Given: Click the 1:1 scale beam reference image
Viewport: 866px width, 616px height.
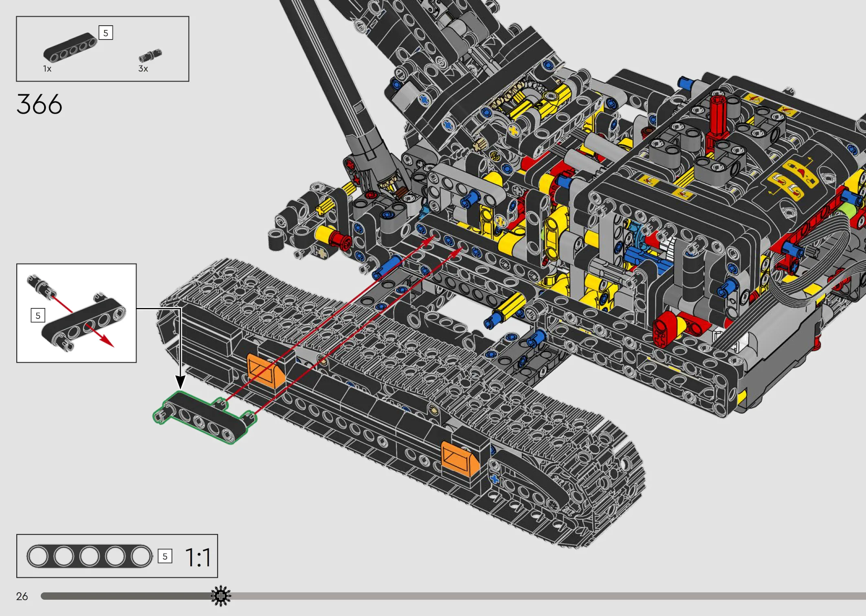Looking at the screenshot, I should [89, 556].
